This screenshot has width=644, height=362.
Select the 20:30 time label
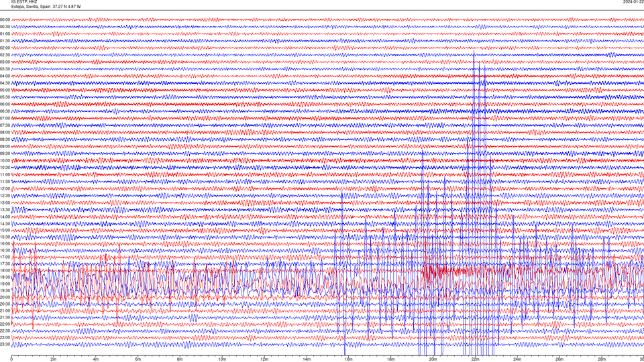click(5, 304)
